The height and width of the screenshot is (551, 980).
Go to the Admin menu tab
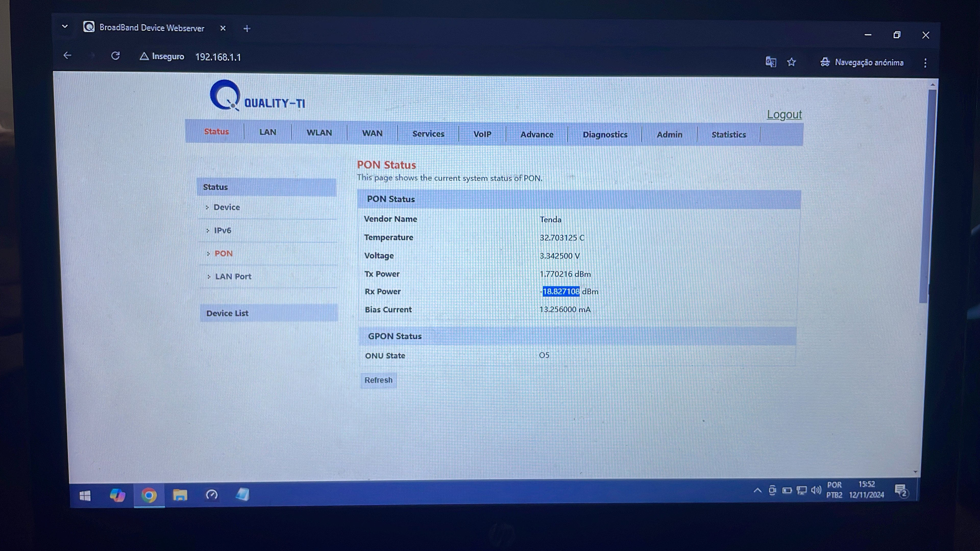pyautogui.click(x=669, y=135)
